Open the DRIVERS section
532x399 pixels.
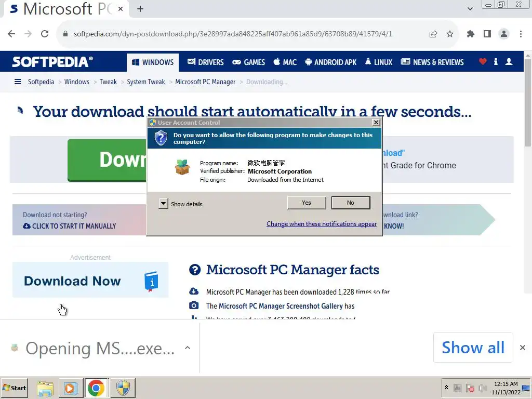tap(206, 62)
